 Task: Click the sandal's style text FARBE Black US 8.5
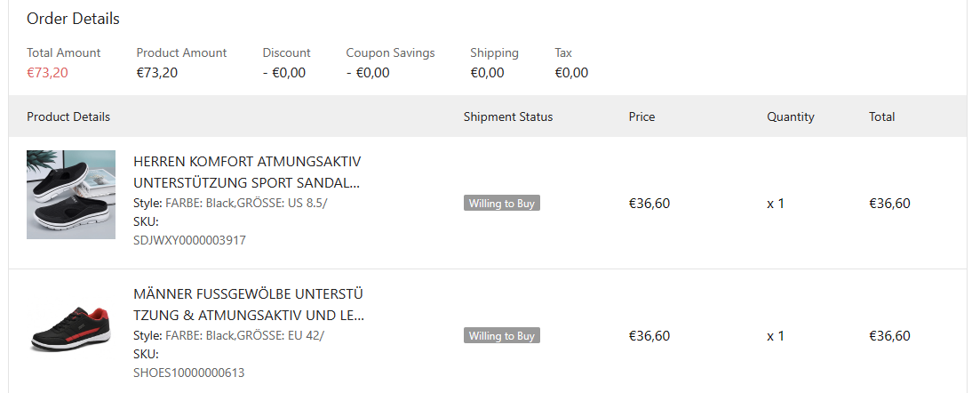[246, 203]
